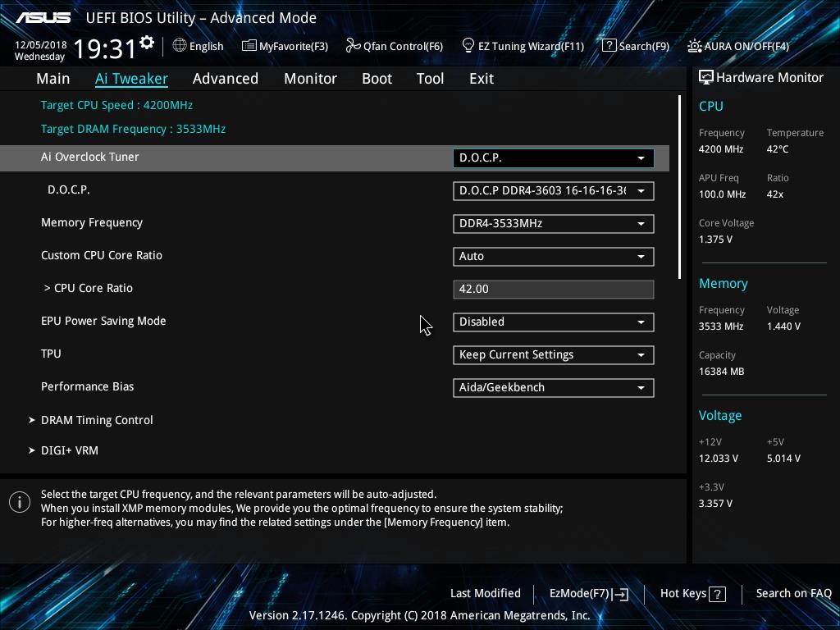Click the TPU label
This screenshot has height=630, width=840.
[x=51, y=354]
